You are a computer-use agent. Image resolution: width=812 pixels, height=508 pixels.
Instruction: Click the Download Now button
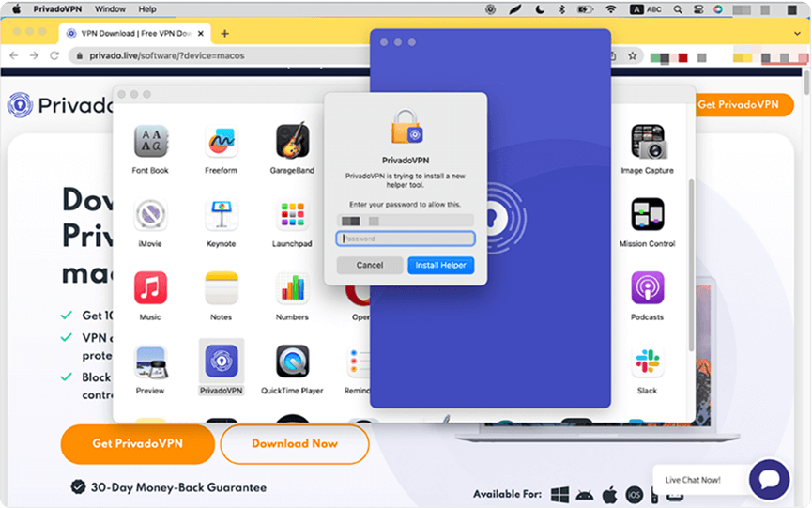click(x=295, y=444)
